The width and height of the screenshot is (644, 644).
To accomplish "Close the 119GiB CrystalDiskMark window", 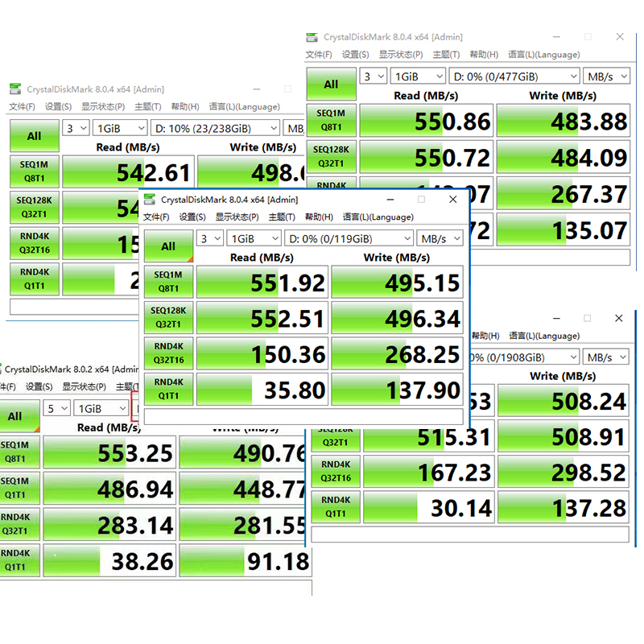I will coord(453,200).
